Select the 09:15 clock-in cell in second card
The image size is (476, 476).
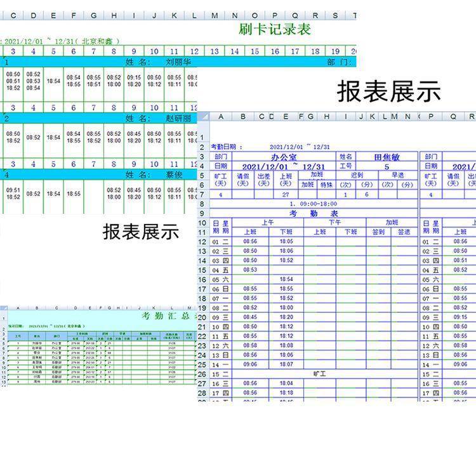(460, 317)
